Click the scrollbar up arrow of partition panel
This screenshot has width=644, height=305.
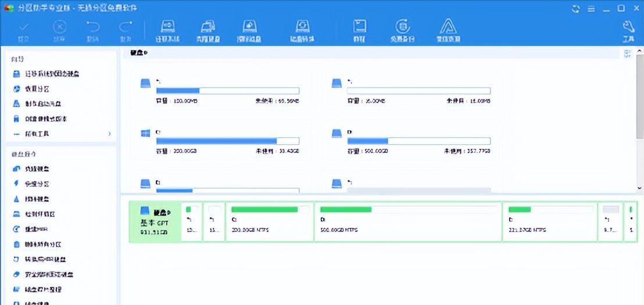pos(639,51)
